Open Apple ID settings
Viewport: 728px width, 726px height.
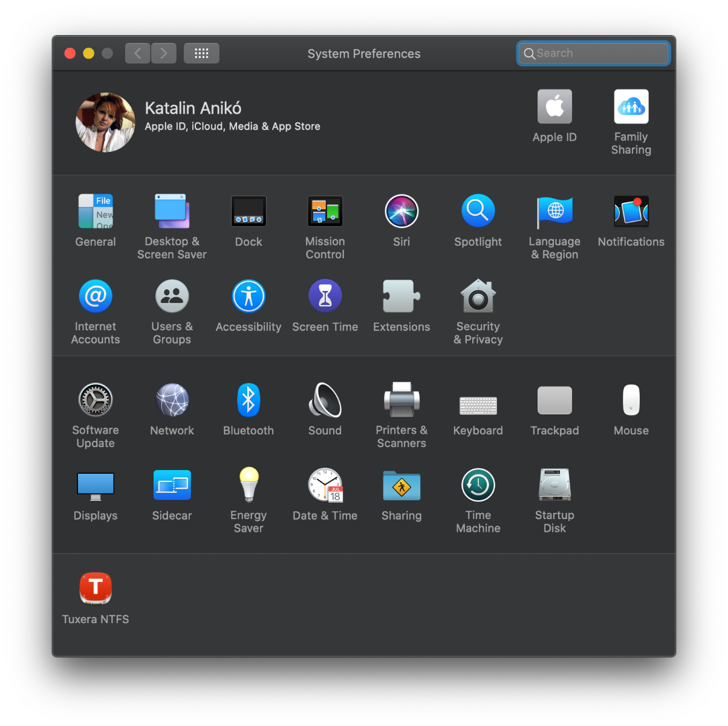pyautogui.click(x=554, y=107)
